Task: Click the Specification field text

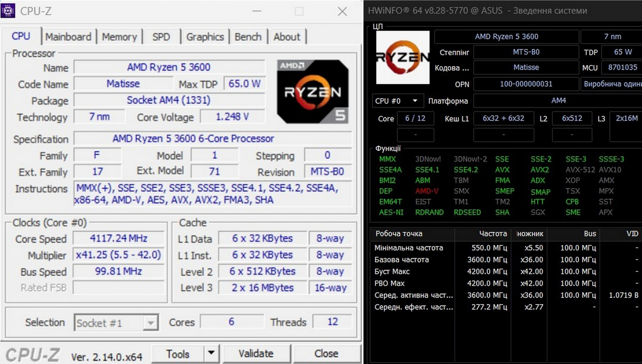Action: (193, 139)
